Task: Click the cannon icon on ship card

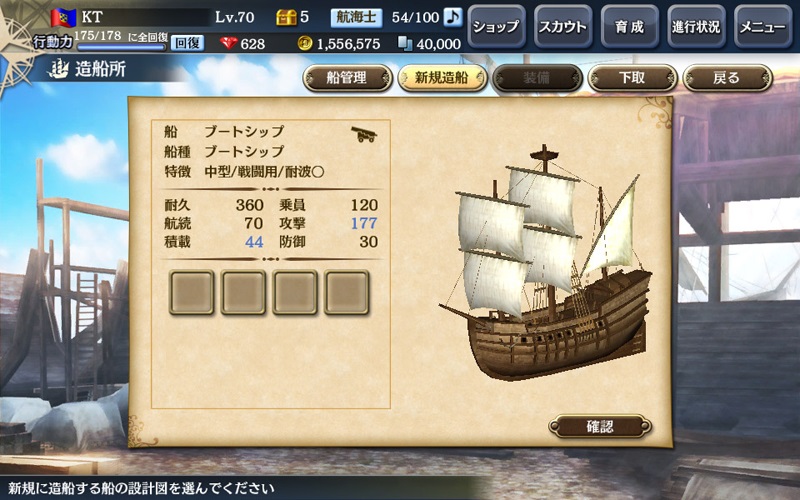Action: (364, 134)
